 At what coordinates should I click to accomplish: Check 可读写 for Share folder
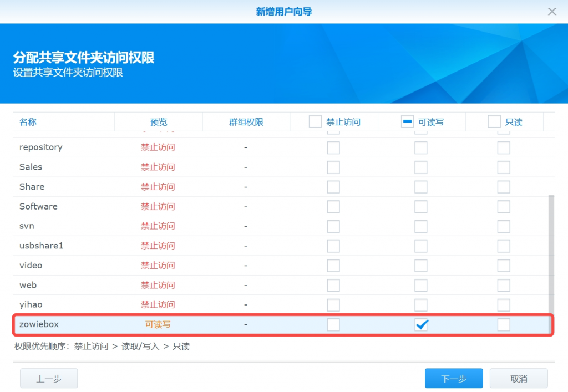click(x=421, y=187)
